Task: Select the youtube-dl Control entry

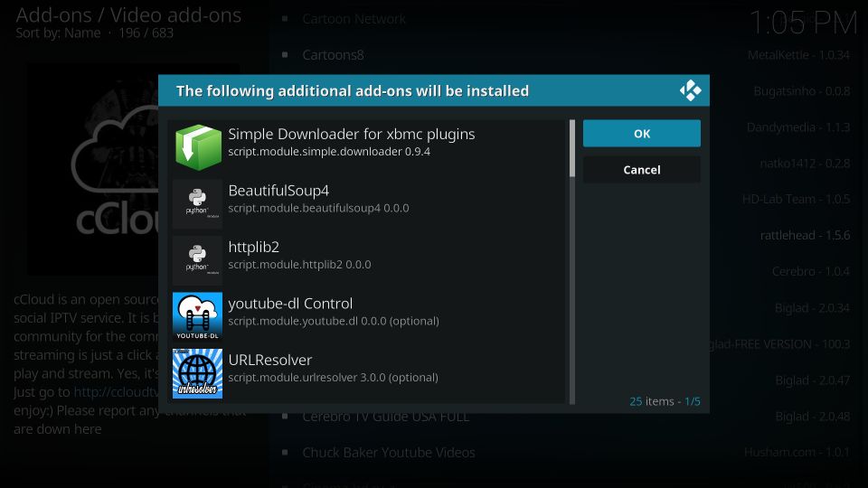Action: point(368,316)
